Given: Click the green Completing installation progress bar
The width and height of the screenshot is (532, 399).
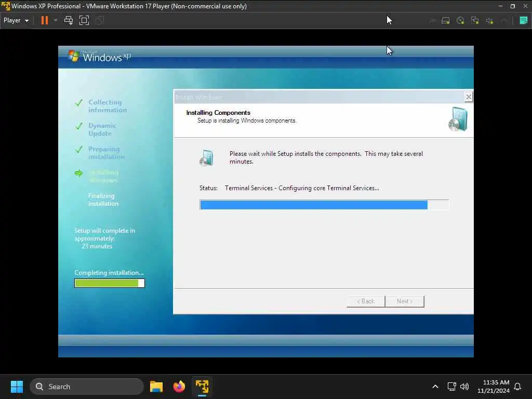Looking at the screenshot, I should click(x=110, y=283).
